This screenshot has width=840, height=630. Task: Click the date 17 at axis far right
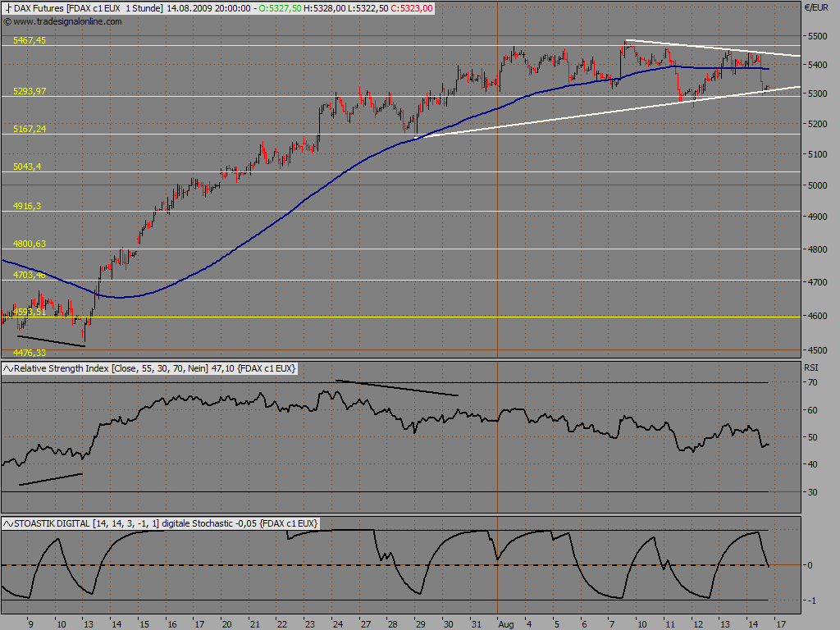(781, 624)
